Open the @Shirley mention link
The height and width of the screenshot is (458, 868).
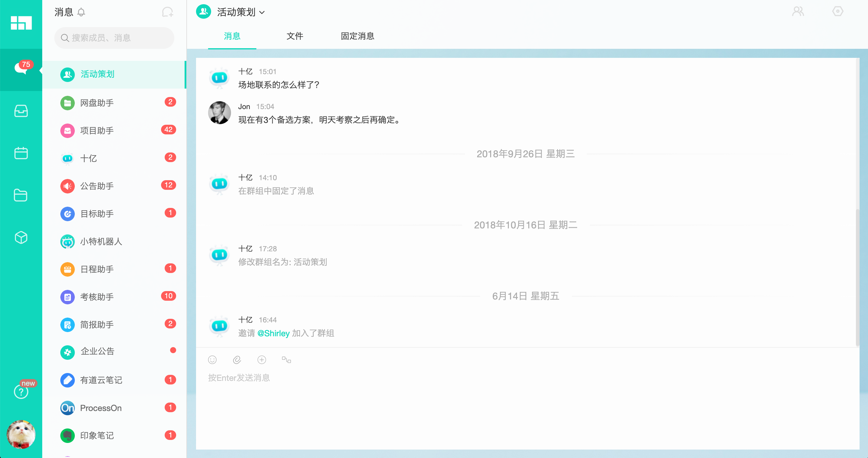pyautogui.click(x=273, y=333)
